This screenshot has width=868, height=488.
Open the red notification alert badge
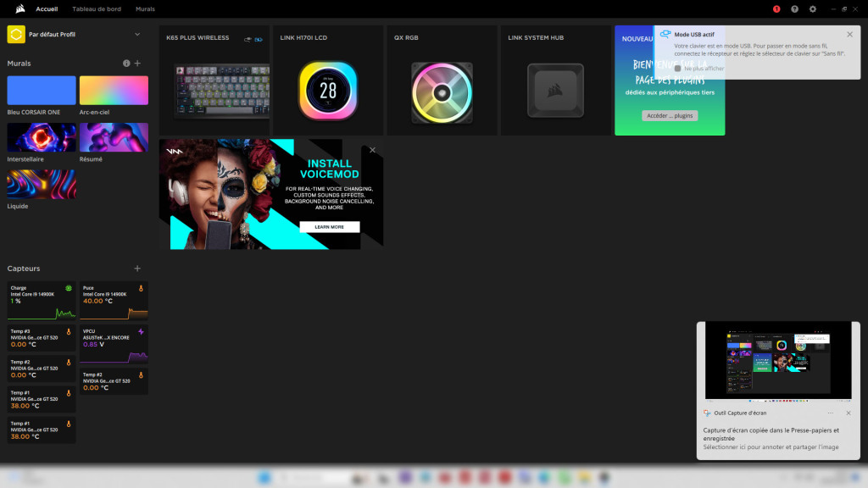pos(776,8)
